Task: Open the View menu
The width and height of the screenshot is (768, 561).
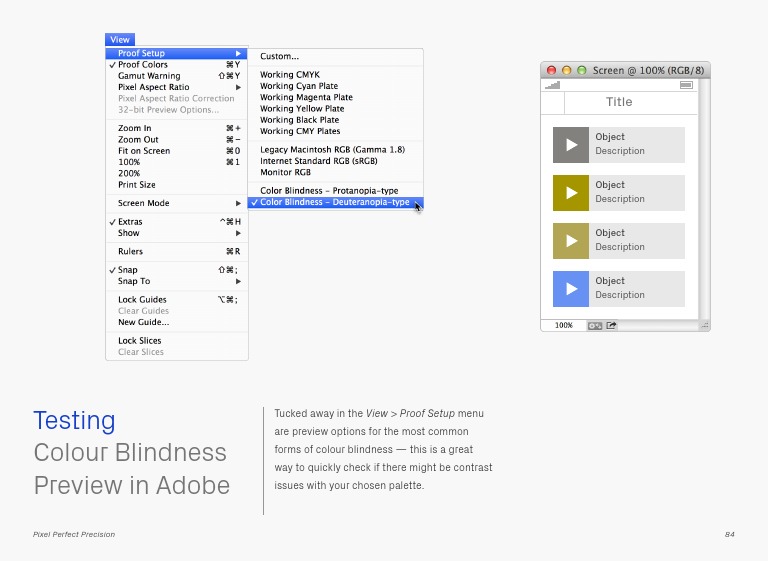Action: coord(120,40)
